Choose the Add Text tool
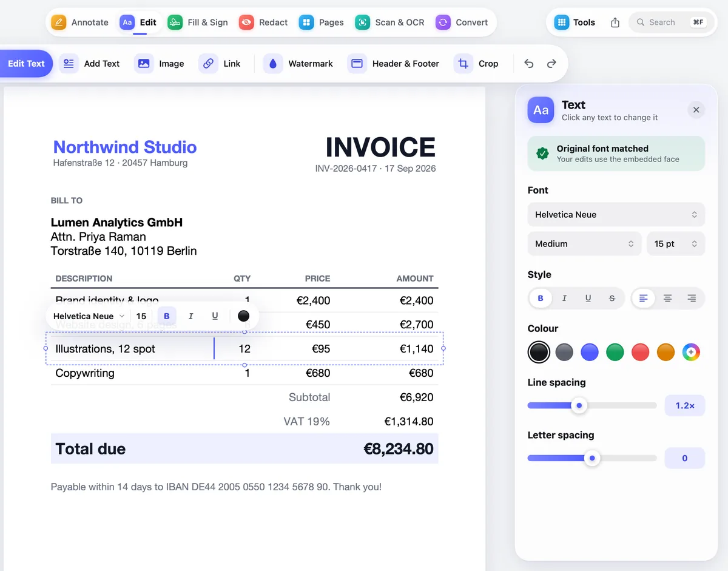This screenshot has width=728, height=571. pos(90,64)
